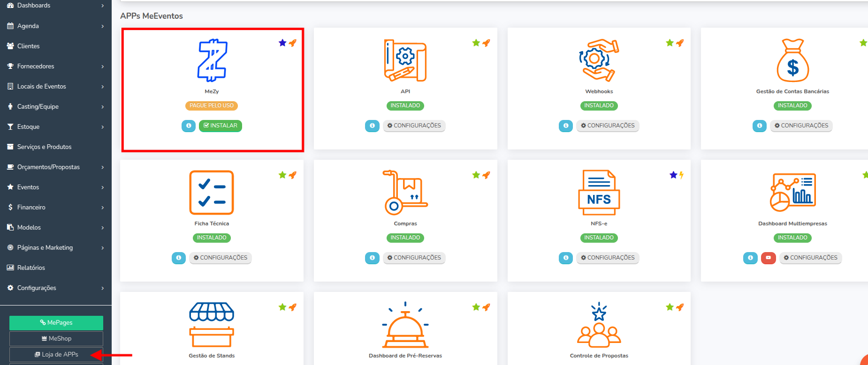Click the API app icon
Screen dimensions: 868x365
pyautogui.click(x=405, y=60)
